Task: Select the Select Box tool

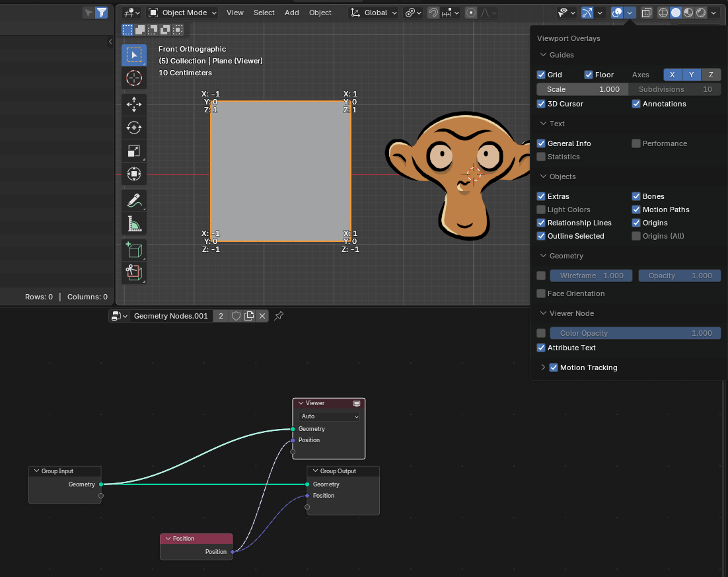Action: click(134, 56)
